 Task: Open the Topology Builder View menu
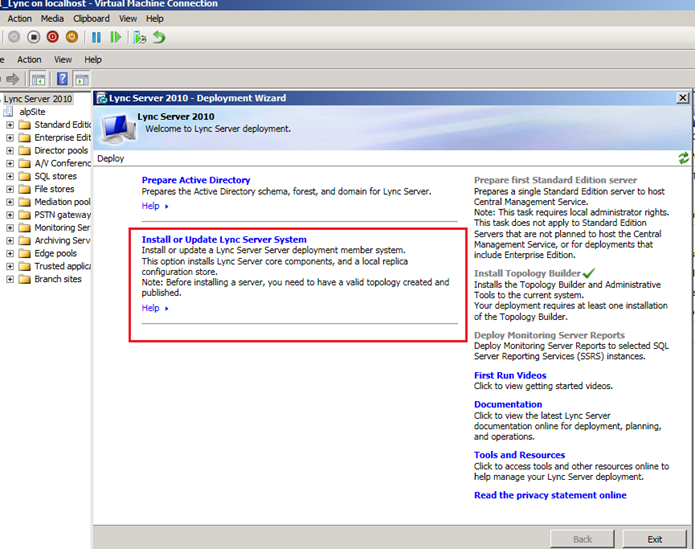[x=63, y=59]
